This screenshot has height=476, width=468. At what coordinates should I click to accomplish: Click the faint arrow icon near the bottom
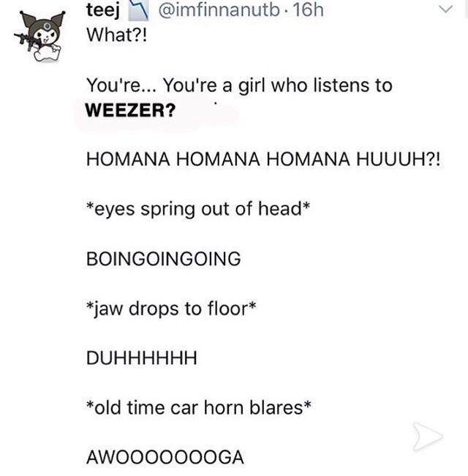coord(427,437)
